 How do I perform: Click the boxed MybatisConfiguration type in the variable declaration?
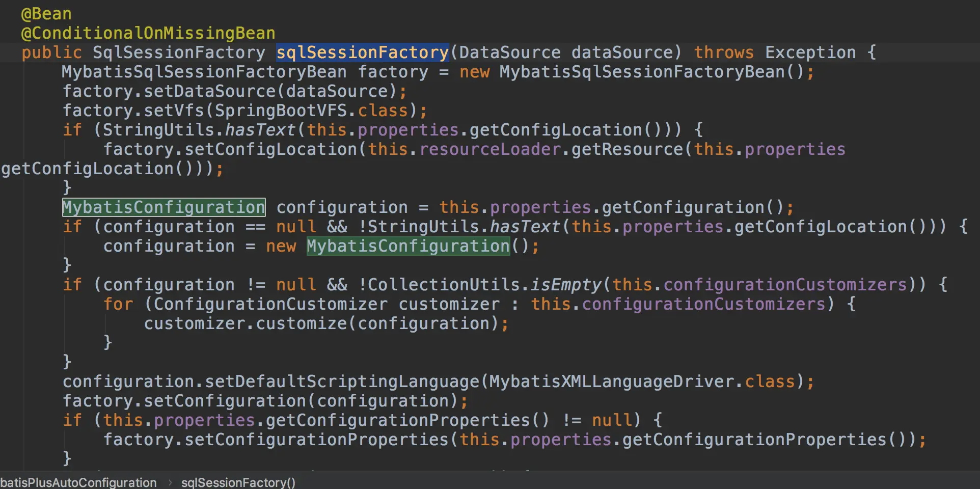click(x=164, y=207)
